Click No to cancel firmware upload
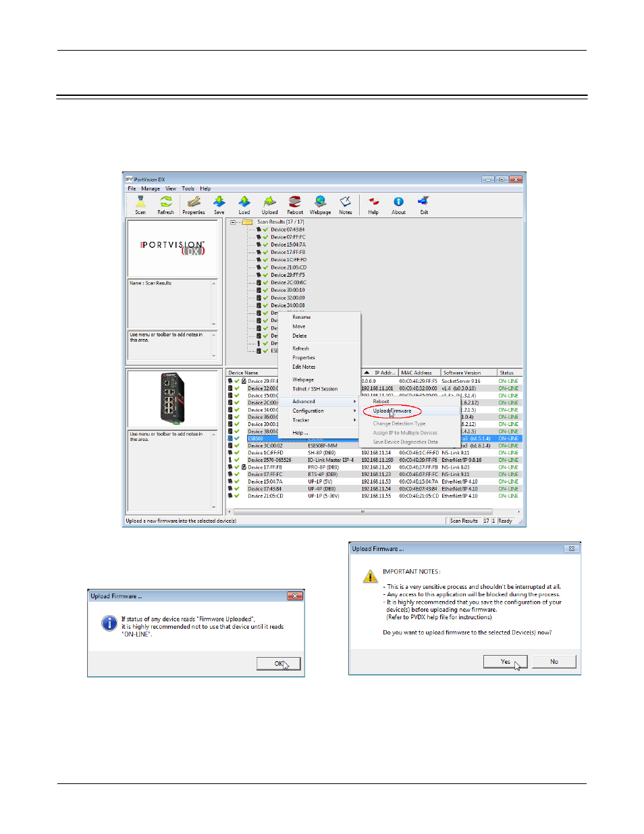This screenshot has height=834, width=644. tap(554, 662)
